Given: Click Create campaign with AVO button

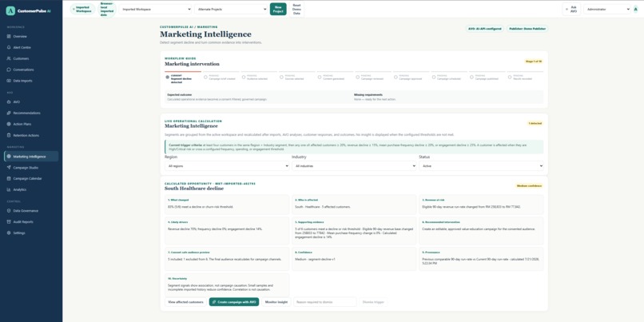Looking at the screenshot, I should tap(234, 302).
